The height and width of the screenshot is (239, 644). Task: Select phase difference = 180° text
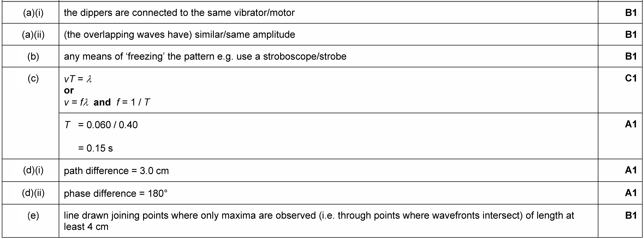click(x=115, y=193)
